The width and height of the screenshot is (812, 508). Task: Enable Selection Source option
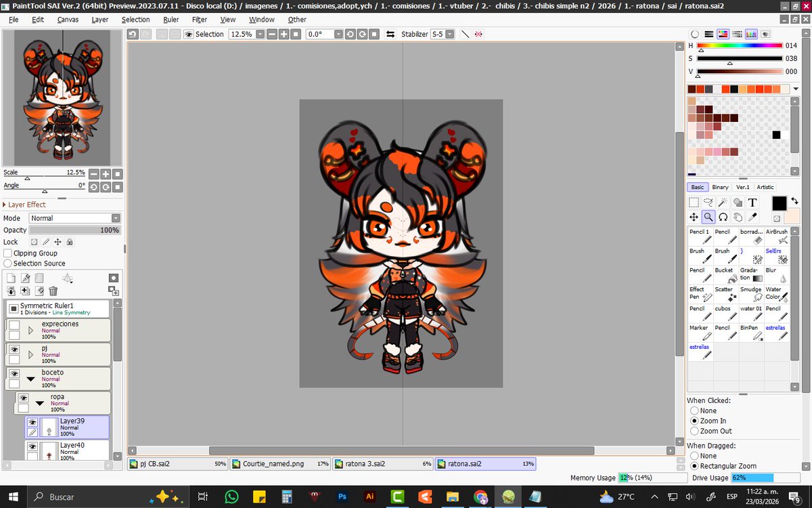click(x=8, y=263)
